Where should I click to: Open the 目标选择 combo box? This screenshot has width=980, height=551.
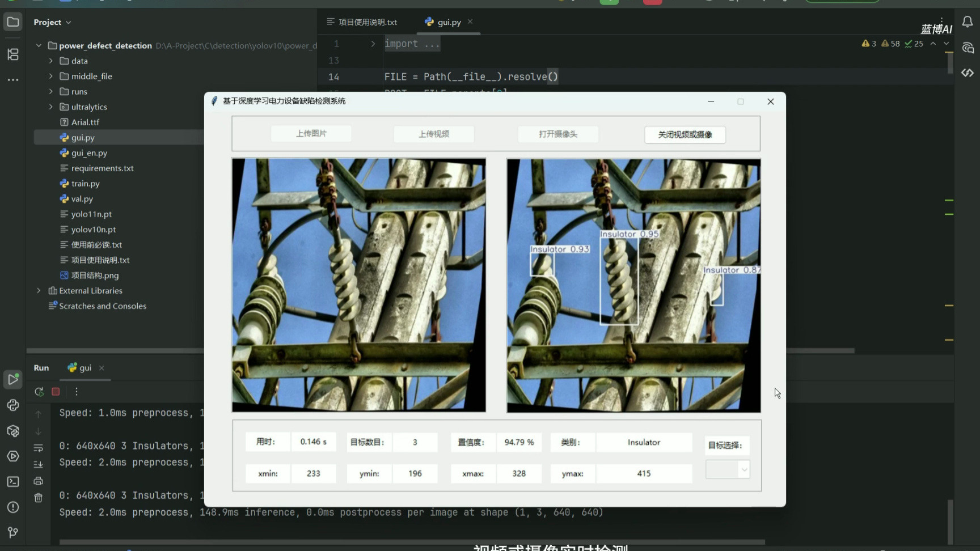coord(728,469)
